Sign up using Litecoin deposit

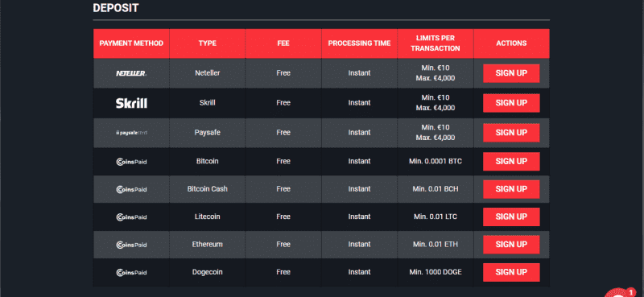511,217
